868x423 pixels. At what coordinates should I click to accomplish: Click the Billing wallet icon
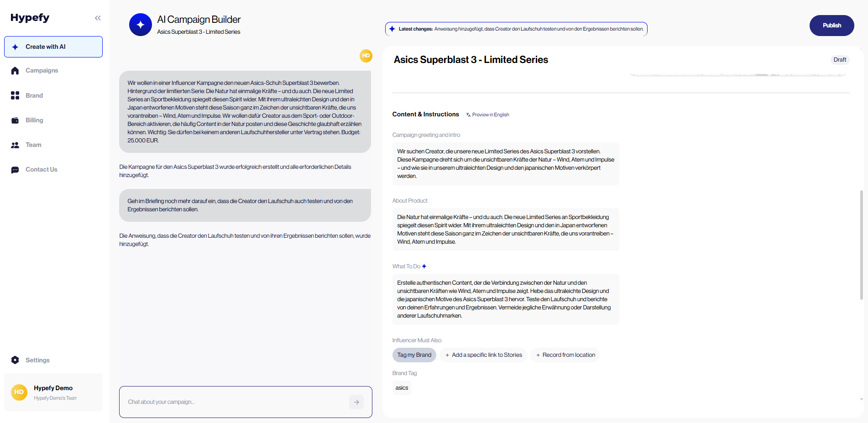15,120
